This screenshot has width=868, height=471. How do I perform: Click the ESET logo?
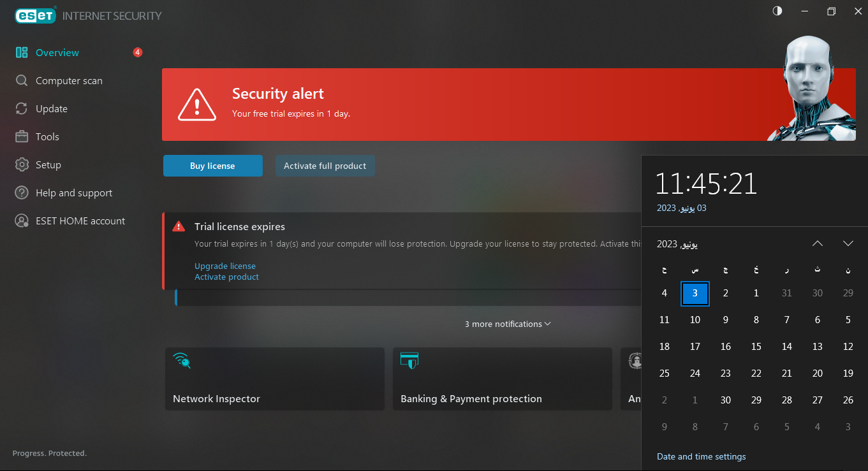tap(36, 15)
